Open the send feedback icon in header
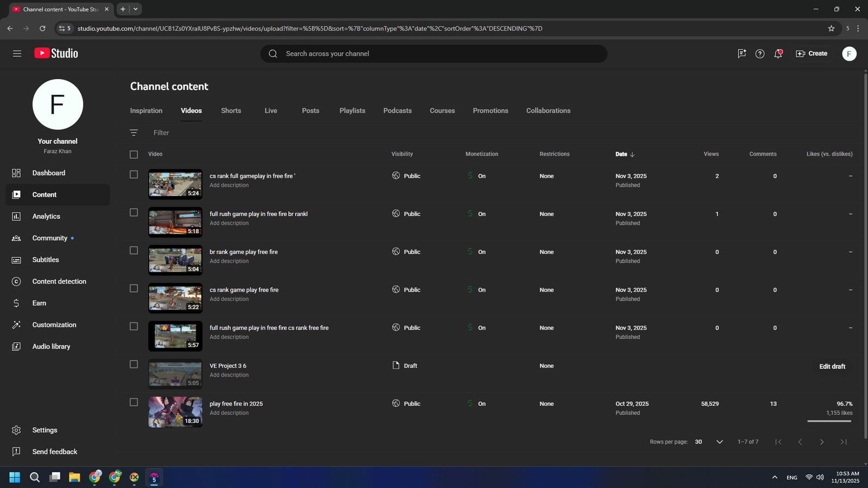The height and width of the screenshot is (488, 868). pyautogui.click(x=742, y=54)
